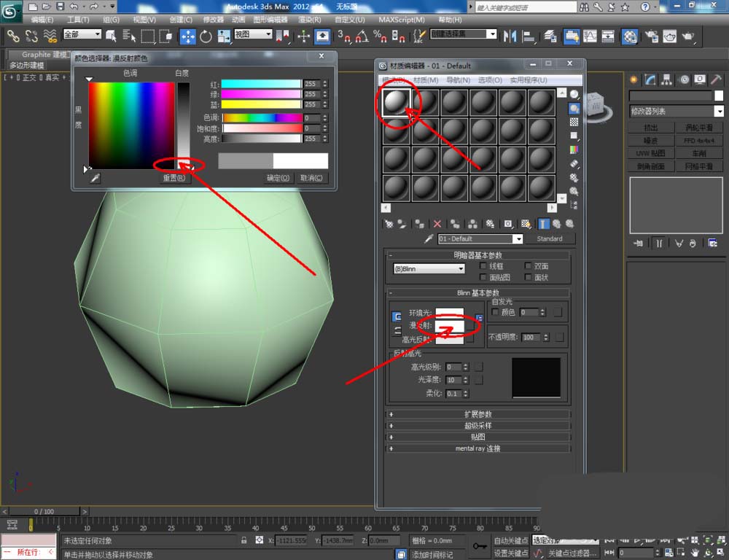Toggle the Angle Snap icon
The image size is (729, 560).
(x=362, y=36)
